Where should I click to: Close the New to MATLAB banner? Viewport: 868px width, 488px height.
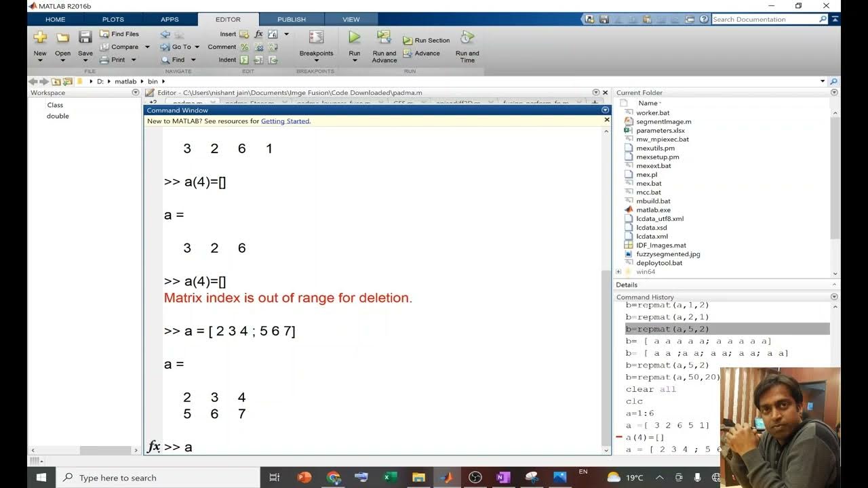(x=607, y=120)
